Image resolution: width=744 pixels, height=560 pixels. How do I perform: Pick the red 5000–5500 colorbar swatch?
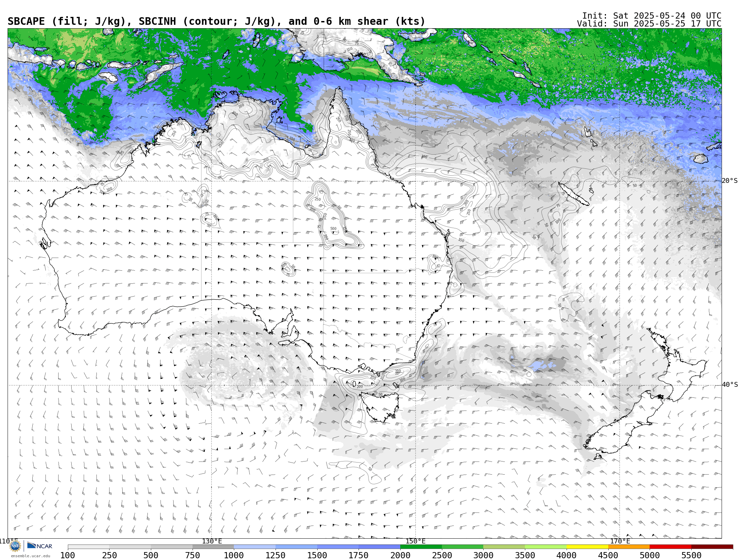[x=670, y=547]
